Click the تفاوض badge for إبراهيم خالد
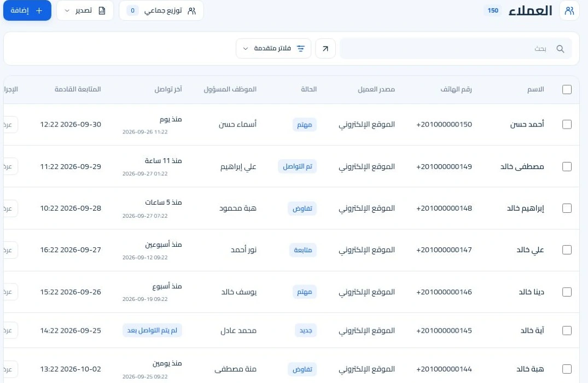 pyautogui.click(x=302, y=208)
